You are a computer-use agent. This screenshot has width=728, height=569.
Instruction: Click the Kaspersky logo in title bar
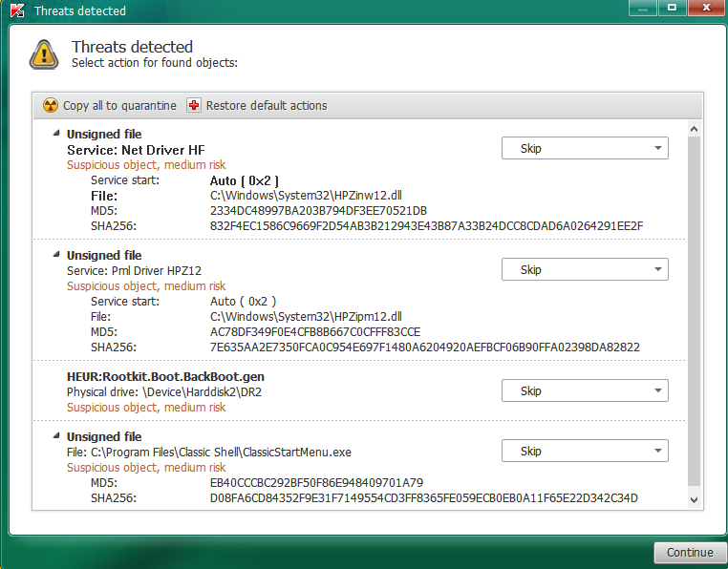tap(16, 11)
